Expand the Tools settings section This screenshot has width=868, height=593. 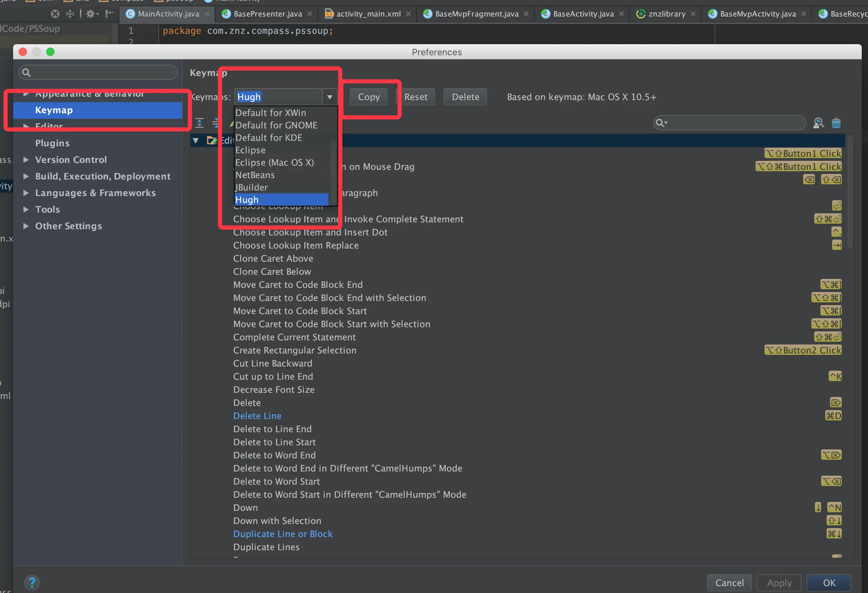[26, 210]
